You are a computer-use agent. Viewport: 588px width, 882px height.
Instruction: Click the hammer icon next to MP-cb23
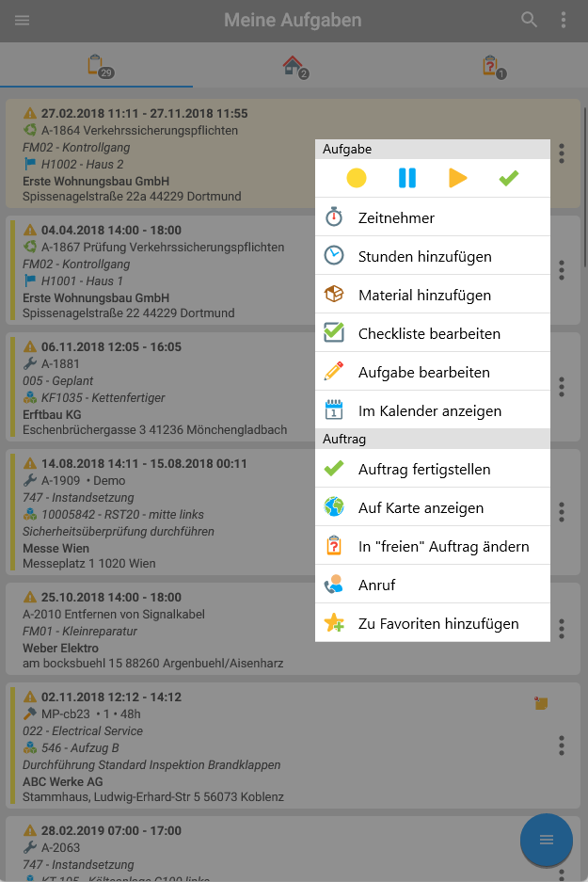(x=30, y=714)
